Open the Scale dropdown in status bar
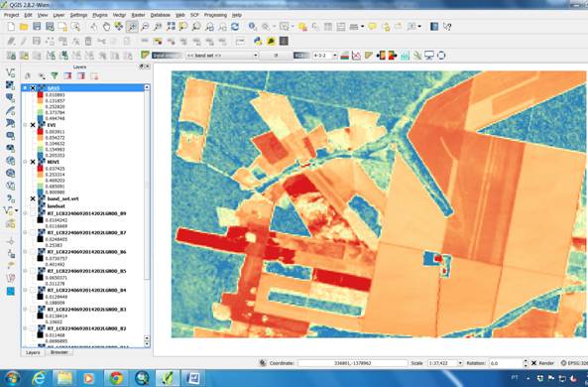This screenshot has height=387, width=588. tap(460, 363)
